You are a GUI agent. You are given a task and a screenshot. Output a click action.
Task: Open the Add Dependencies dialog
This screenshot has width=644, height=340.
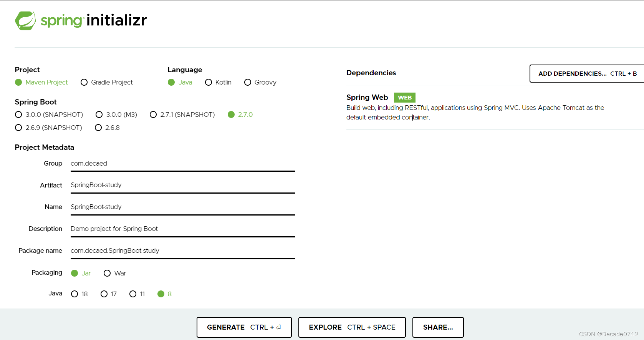coord(587,73)
